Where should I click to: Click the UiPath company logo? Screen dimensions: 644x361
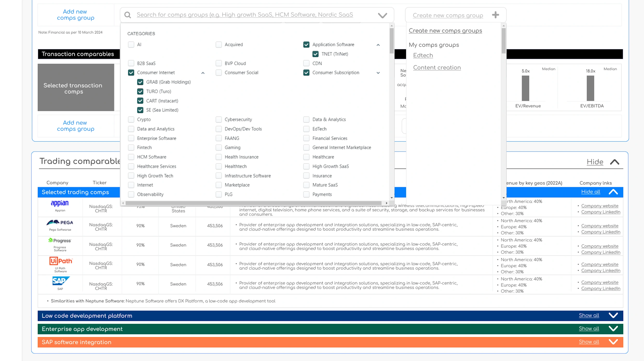click(61, 261)
